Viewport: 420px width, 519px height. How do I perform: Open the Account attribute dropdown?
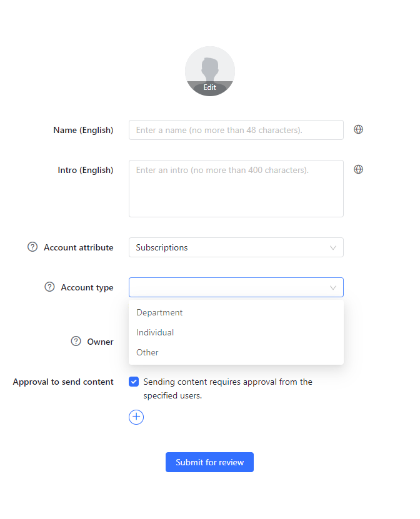236,247
